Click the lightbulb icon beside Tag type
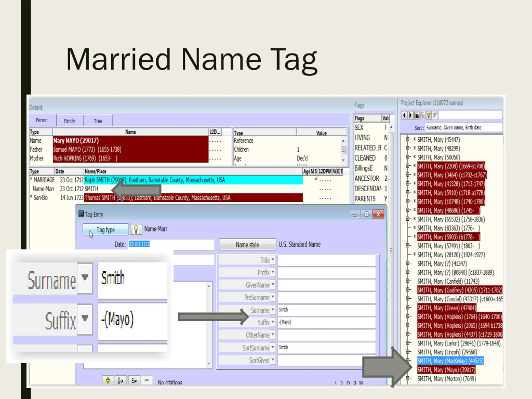The image size is (532, 399). point(136,229)
